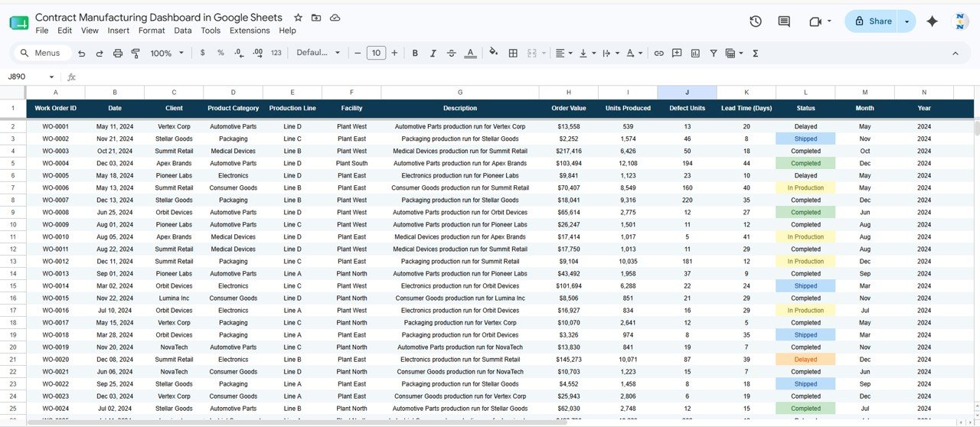
Task: Increase decimal places
Action: (x=257, y=54)
